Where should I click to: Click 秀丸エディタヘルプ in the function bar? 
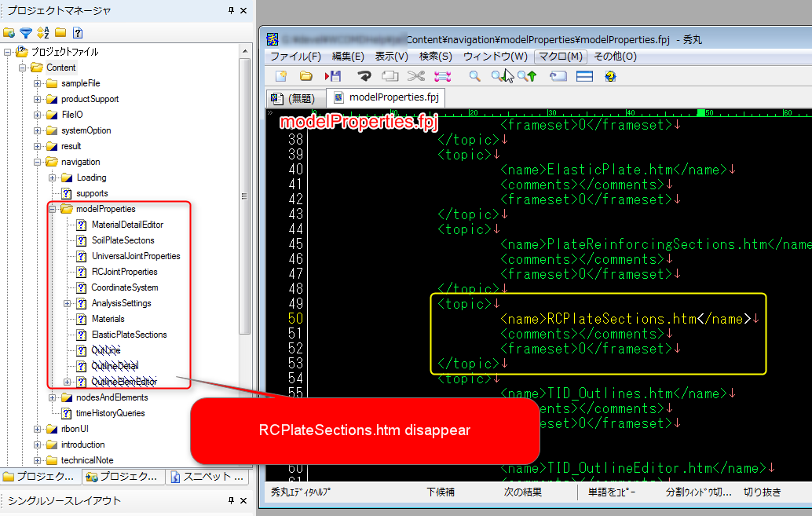click(300, 492)
